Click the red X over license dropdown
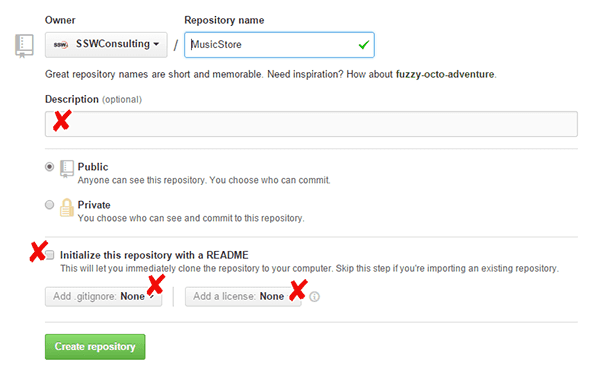 [298, 290]
